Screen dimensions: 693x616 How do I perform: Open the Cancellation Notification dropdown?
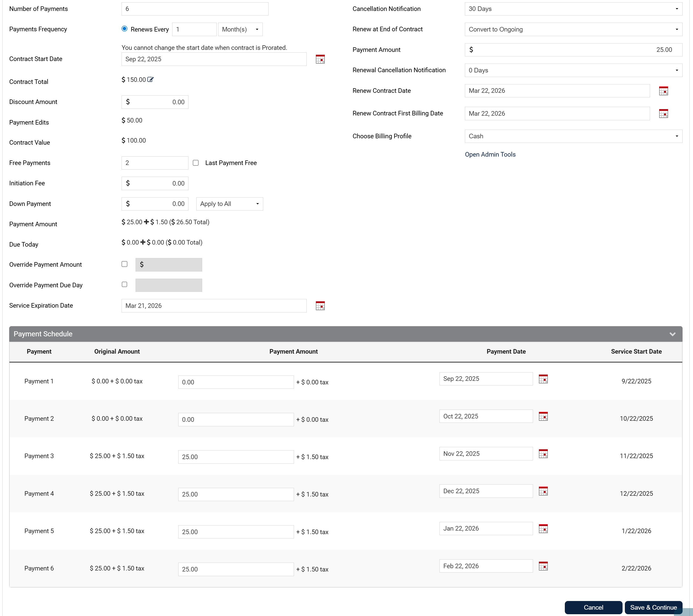[x=573, y=9]
